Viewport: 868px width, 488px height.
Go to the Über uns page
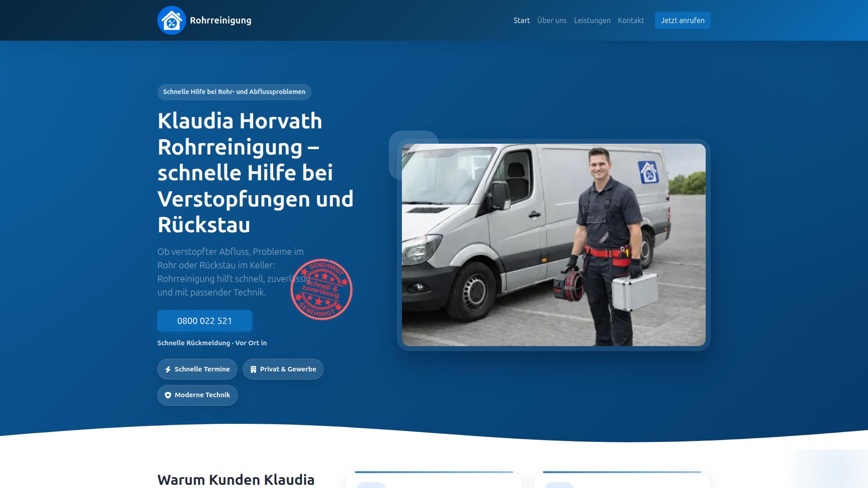click(x=552, y=20)
